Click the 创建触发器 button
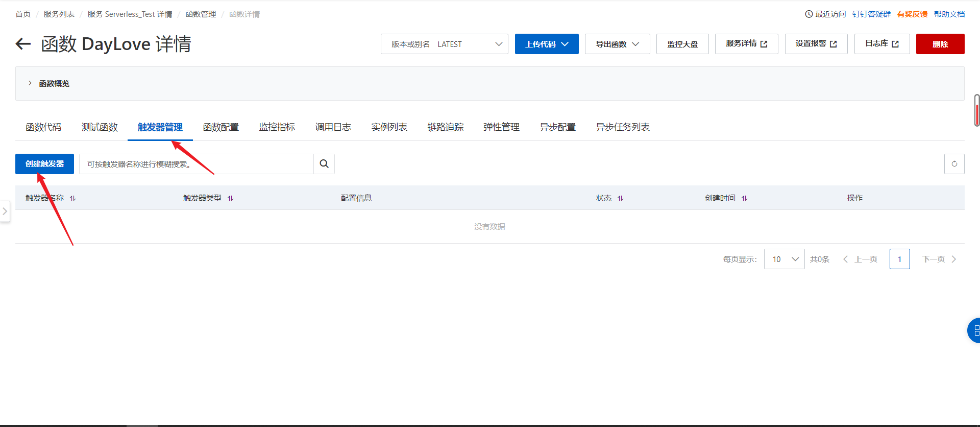980x427 pixels. [44, 164]
